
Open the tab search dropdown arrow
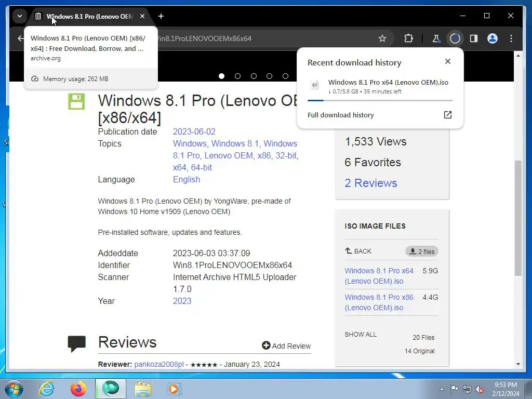pyautogui.click(x=20, y=16)
